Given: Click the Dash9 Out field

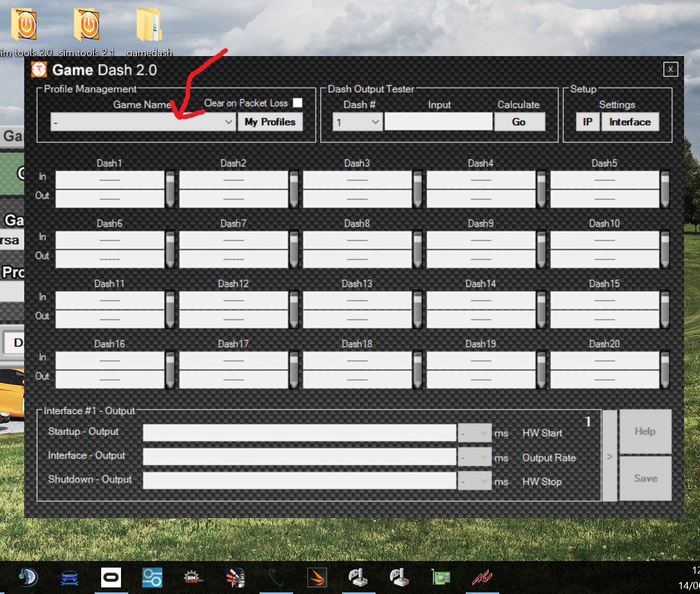Looking at the screenshot, I should pos(481,259).
